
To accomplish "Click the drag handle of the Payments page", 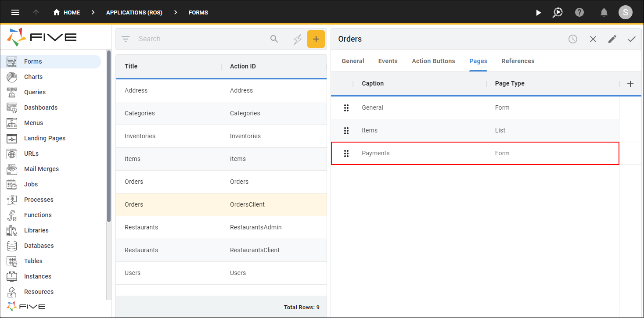I will point(346,153).
